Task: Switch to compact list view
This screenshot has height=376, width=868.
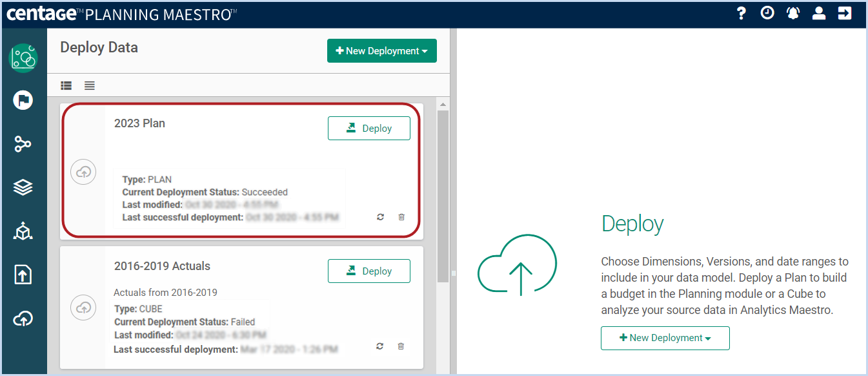Action: point(90,85)
